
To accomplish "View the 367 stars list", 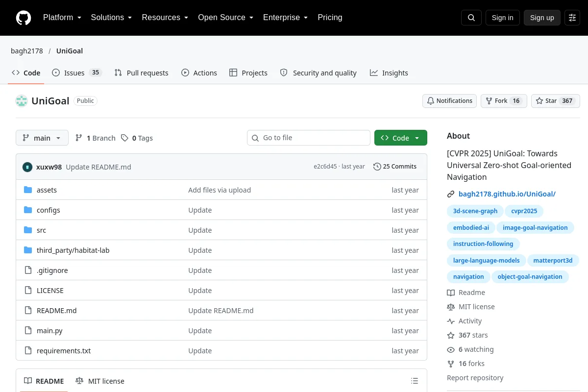I will 467,335.
